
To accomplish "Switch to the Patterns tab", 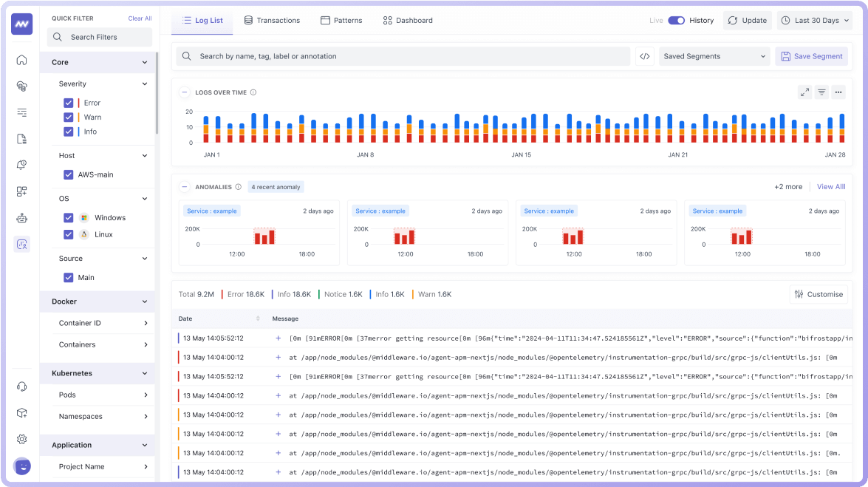I will coord(341,21).
